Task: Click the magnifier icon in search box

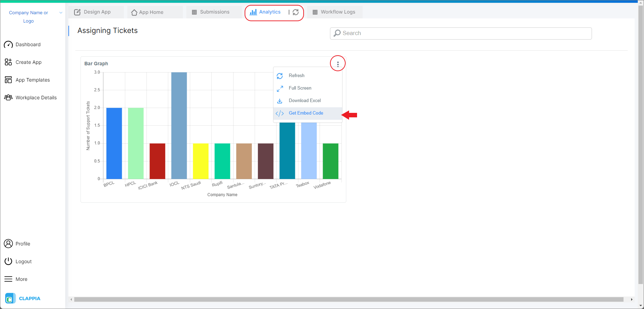Action: pyautogui.click(x=337, y=33)
